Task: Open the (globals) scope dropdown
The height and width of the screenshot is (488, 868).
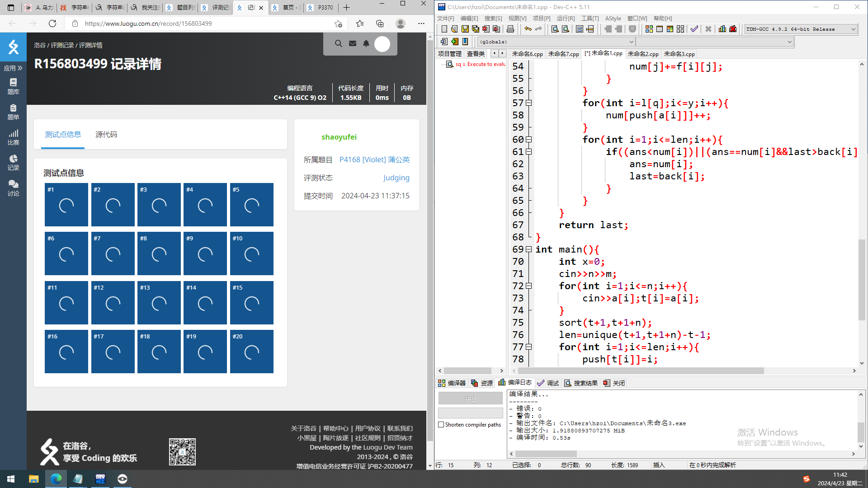Action: click(557, 42)
